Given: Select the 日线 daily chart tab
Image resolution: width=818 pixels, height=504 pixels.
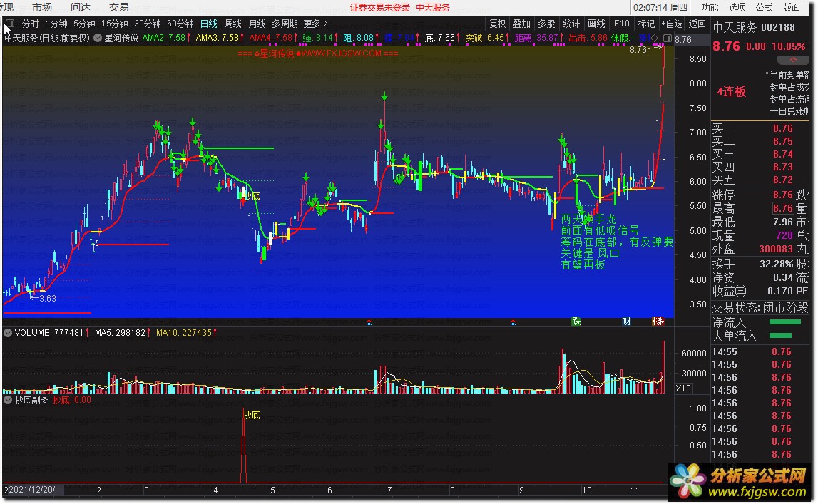Looking at the screenshot, I should coord(209,24).
